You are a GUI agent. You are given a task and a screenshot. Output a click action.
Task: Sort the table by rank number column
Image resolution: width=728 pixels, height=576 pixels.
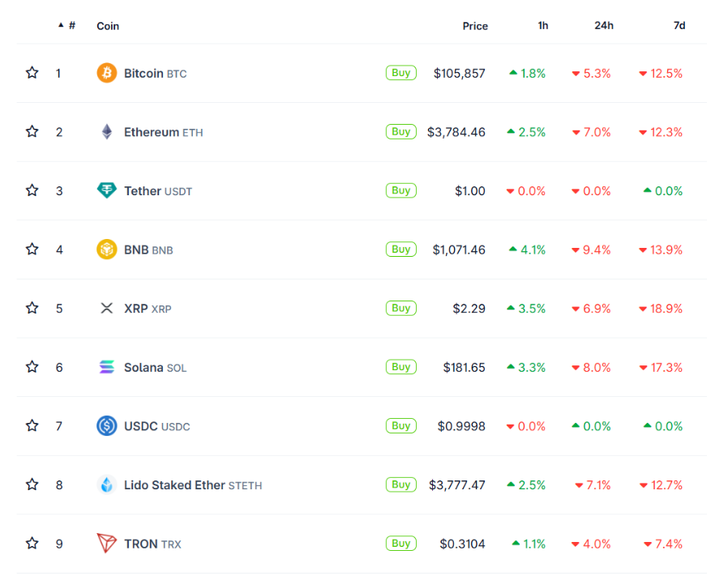(71, 26)
